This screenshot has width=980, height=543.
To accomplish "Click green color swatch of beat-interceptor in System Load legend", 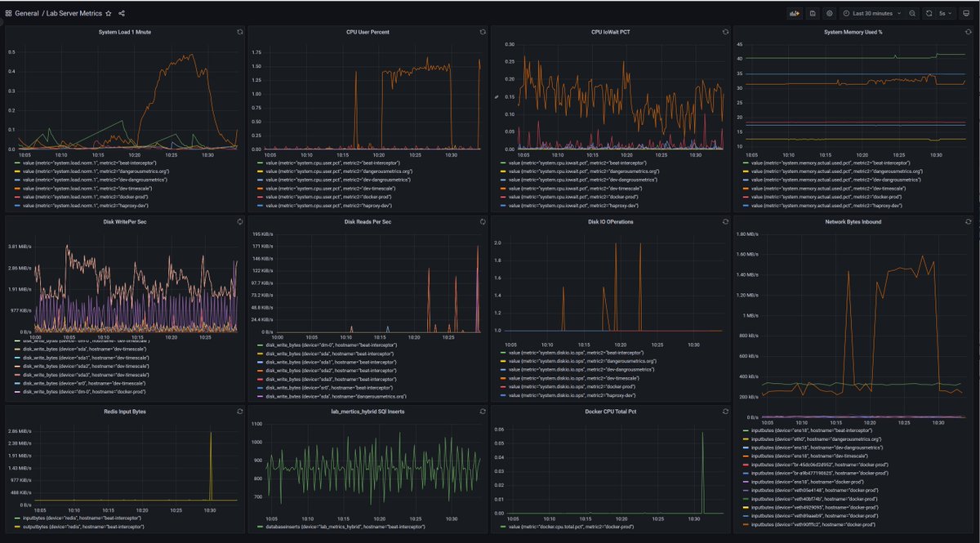I will (x=16, y=163).
